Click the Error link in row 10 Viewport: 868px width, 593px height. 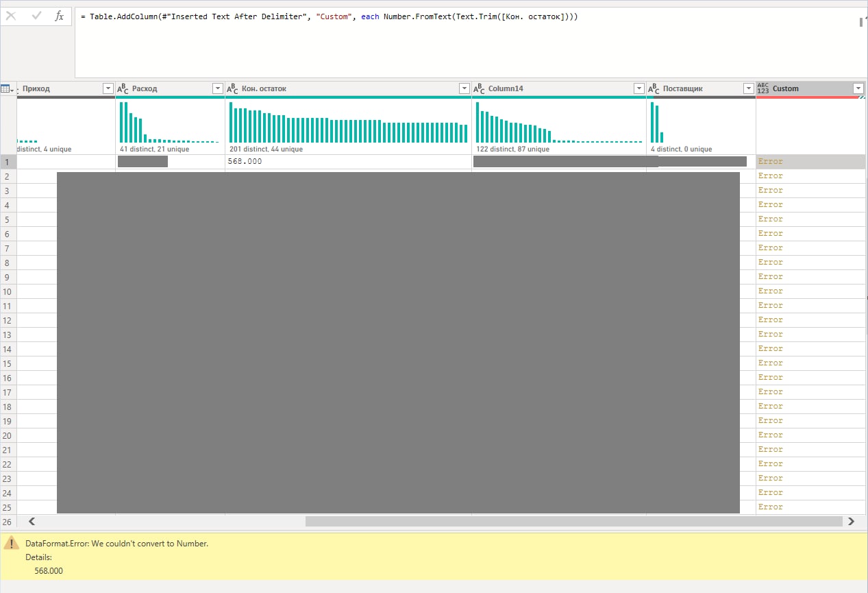point(770,291)
